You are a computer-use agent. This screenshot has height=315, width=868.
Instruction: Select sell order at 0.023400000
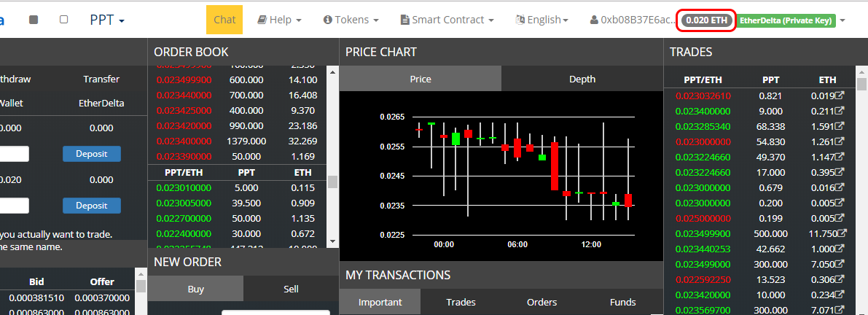[x=238, y=141]
